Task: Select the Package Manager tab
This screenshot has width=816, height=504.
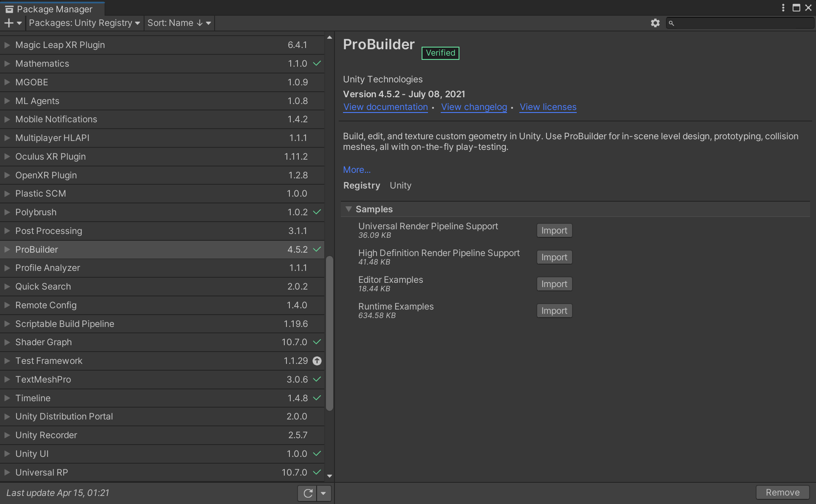Action: pos(53,9)
